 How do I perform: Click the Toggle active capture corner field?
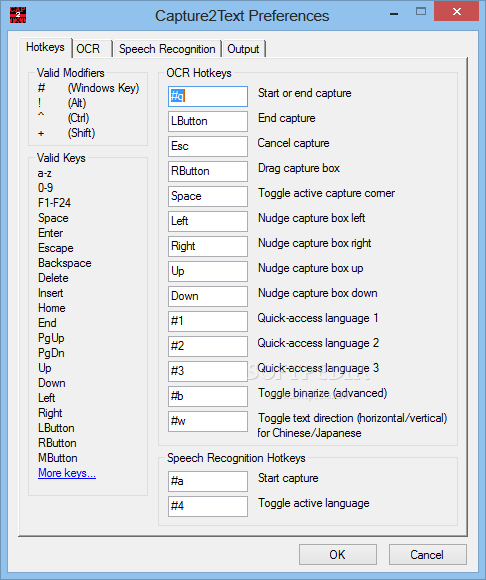(208, 196)
